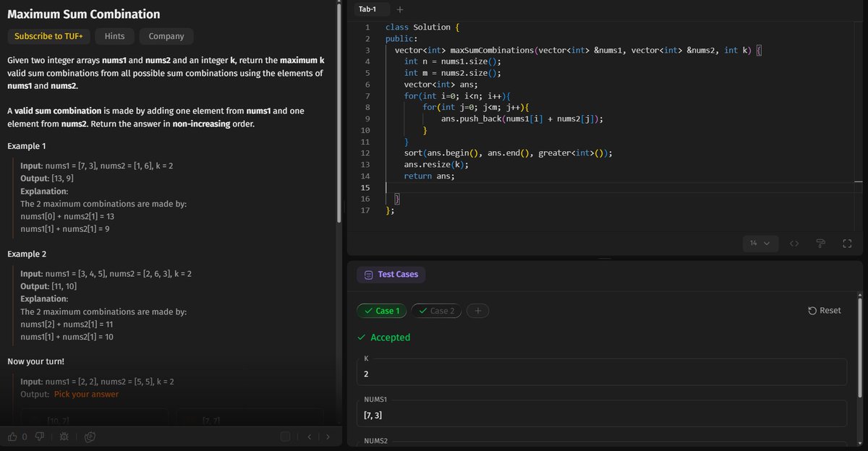Click Subscribe to TUF+ button

[48, 36]
